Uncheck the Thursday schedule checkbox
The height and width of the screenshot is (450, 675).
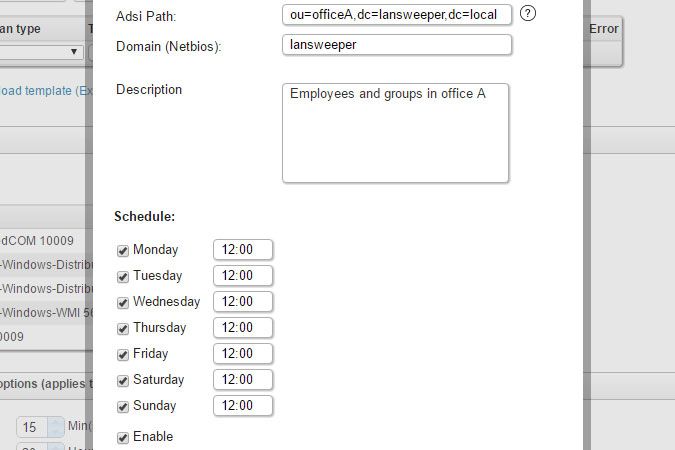click(123, 328)
